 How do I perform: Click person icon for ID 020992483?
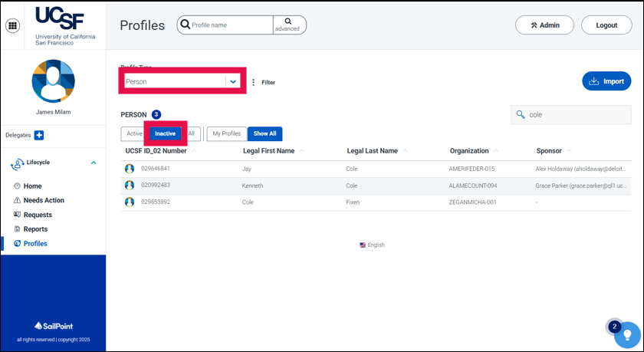[130, 186]
